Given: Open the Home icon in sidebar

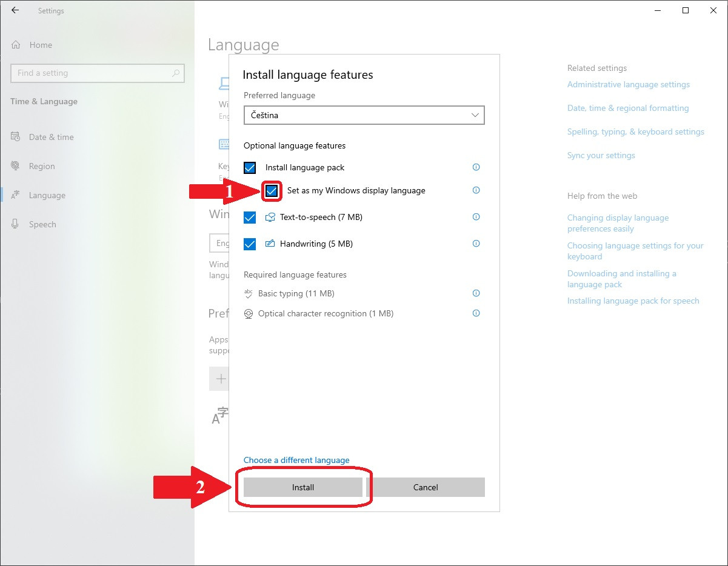Looking at the screenshot, I should [16, 45].
